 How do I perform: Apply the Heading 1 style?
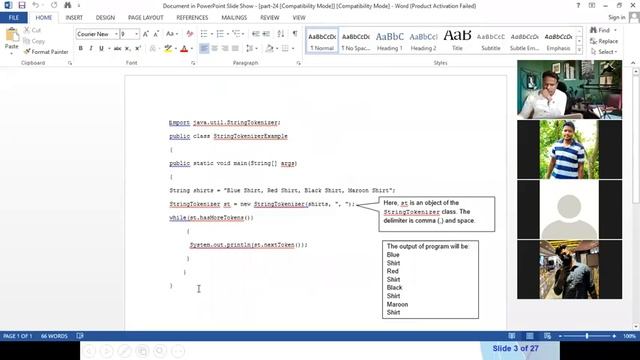(389, 41)
